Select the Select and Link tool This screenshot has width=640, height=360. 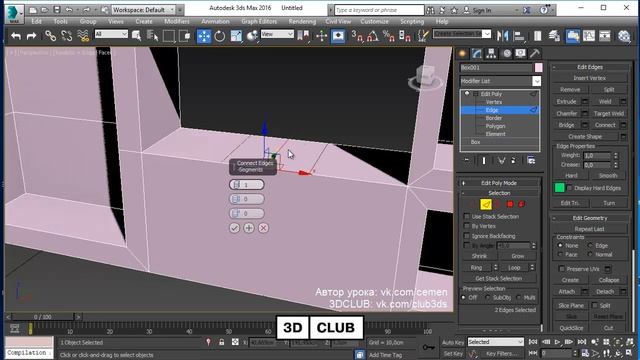[50, 36]
